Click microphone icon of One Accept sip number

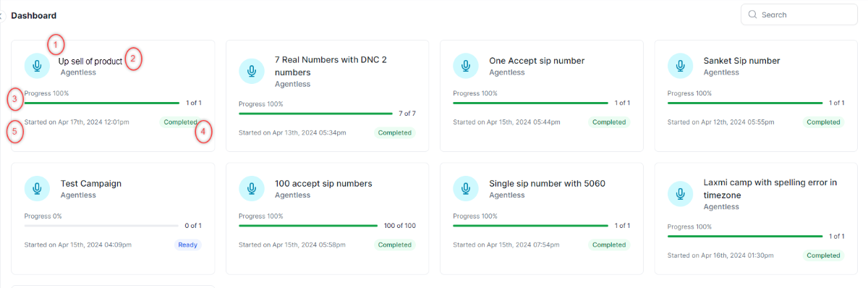[x=466, y=66]
